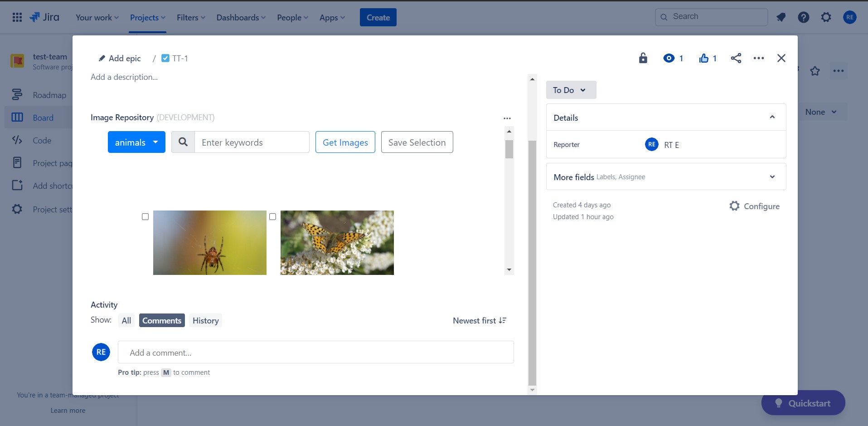Star the board with the star icon
This screenshot has width=868, height=426.
click(x=815, y=71)
